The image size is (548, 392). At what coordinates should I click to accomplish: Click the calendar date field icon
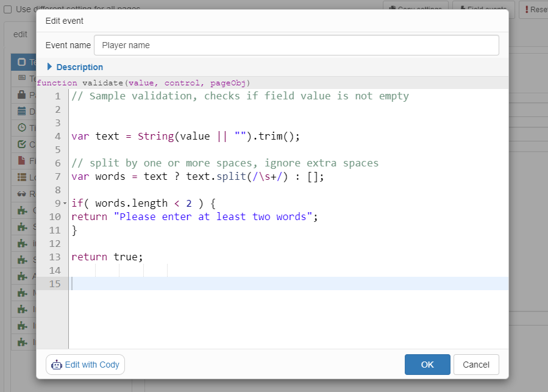pyautogui.click(x=22, y=111)
